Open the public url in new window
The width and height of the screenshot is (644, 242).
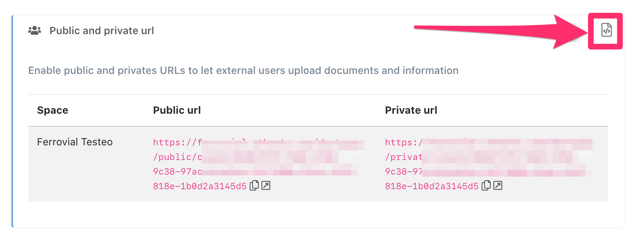coord(266,186)
